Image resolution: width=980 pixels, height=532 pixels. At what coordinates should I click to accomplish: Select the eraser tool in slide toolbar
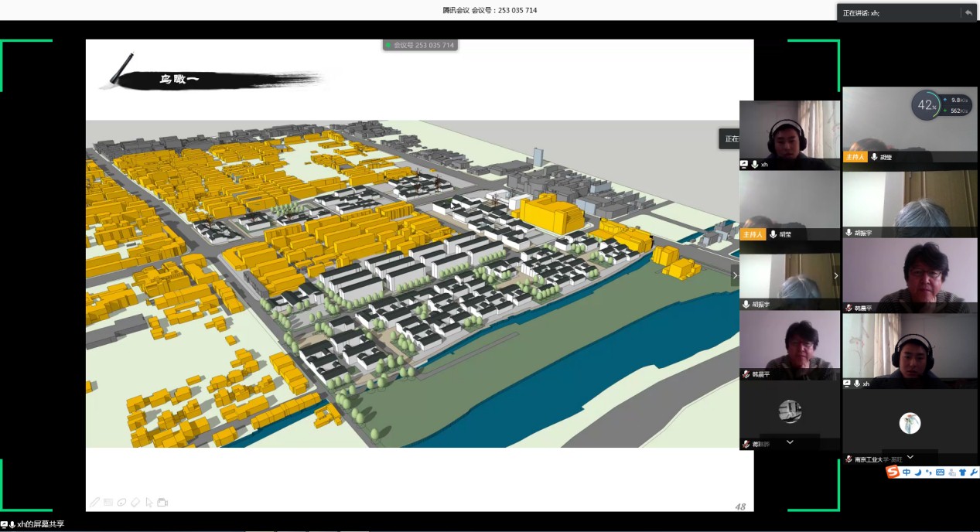tap(135, 503)
